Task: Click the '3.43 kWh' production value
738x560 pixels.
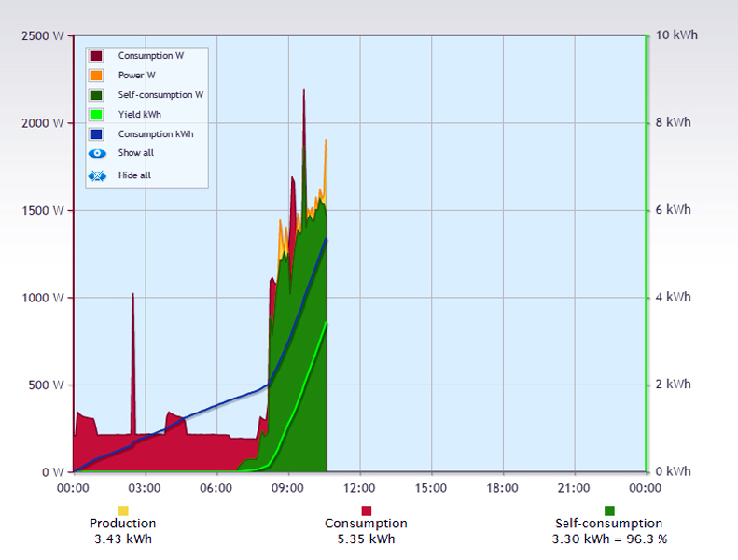Action: click(x=123, y=539)
